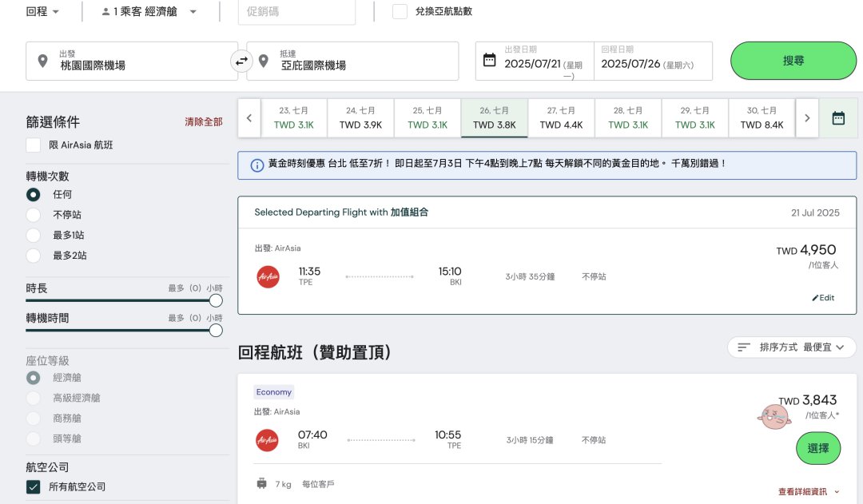Image resolution: width=863 pixels, height=504 pixels.
Task: Enable redeem AirAsia points checkbox
Action: [x=400, y=11]
